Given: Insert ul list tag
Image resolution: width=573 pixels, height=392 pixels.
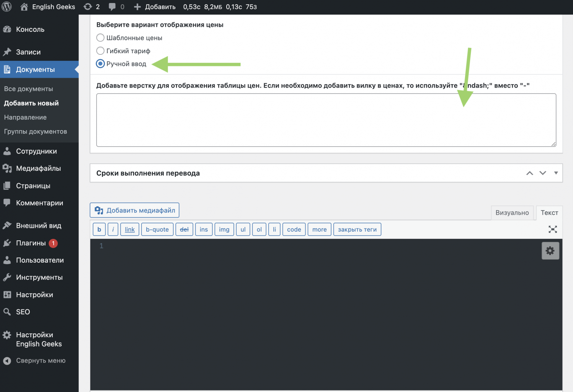Looking at the screenshot, I should point(243,229).
